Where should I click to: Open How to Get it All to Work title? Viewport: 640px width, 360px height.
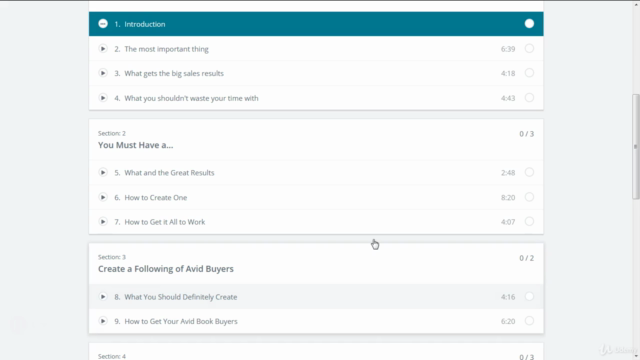164,222
